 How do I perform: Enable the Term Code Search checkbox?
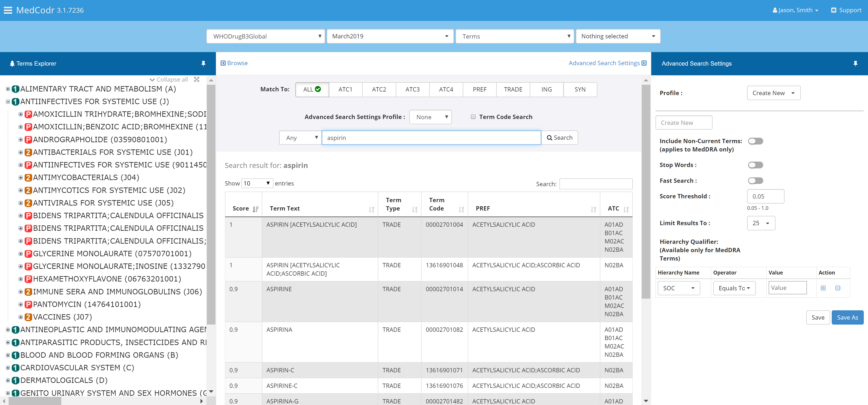pyautogui.click(x=473, y=117)
